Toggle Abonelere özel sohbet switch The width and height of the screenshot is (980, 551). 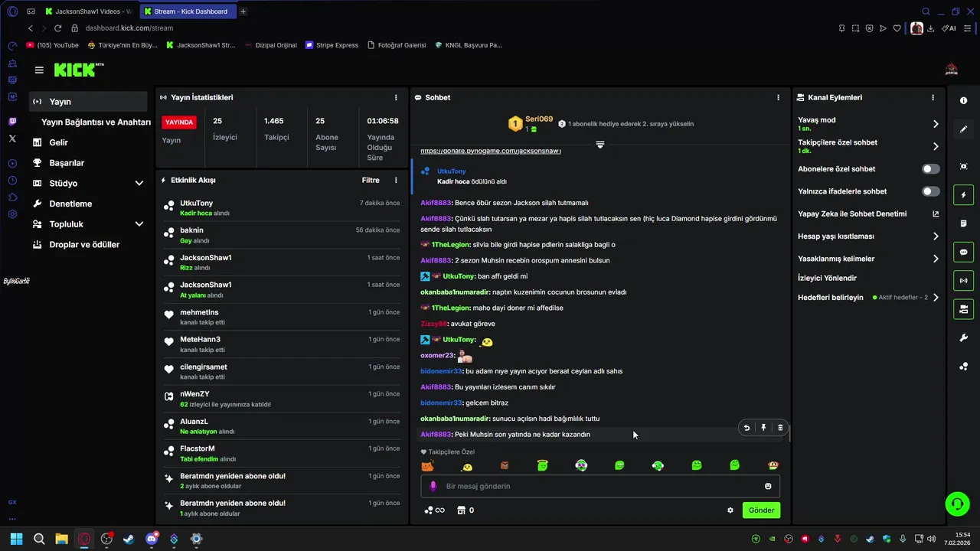[x=931, y=169]
